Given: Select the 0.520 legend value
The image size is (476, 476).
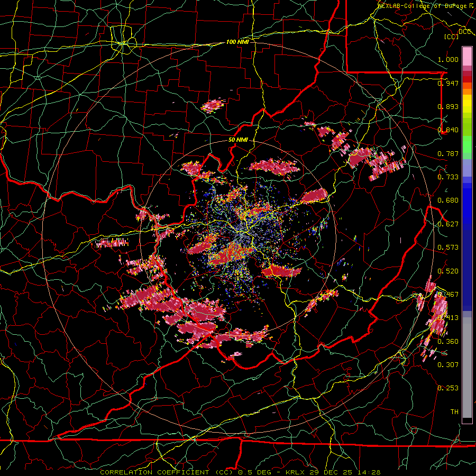Looking at the screenshot, I should pyautogui.click(x=448, y=271).
